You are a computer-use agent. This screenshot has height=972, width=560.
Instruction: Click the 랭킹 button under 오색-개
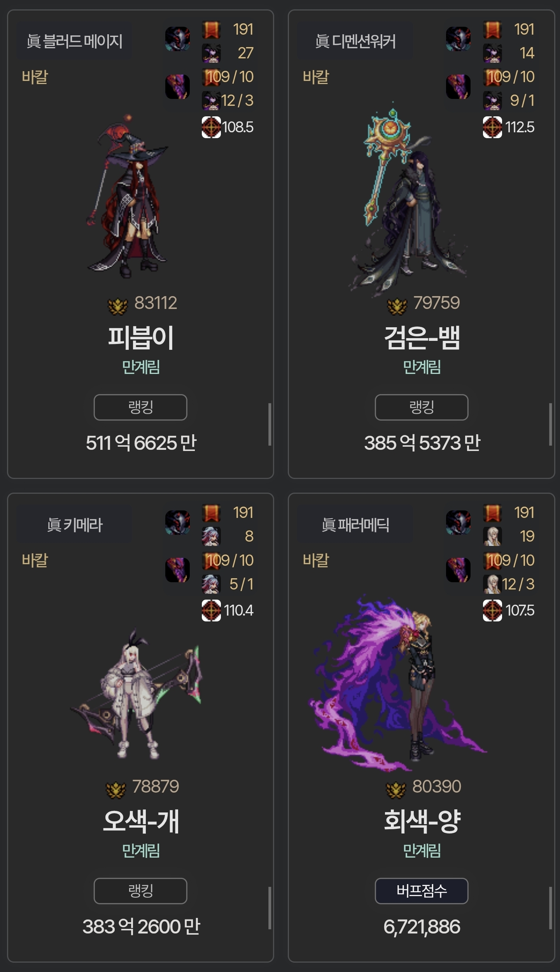[x=140, y=891]
